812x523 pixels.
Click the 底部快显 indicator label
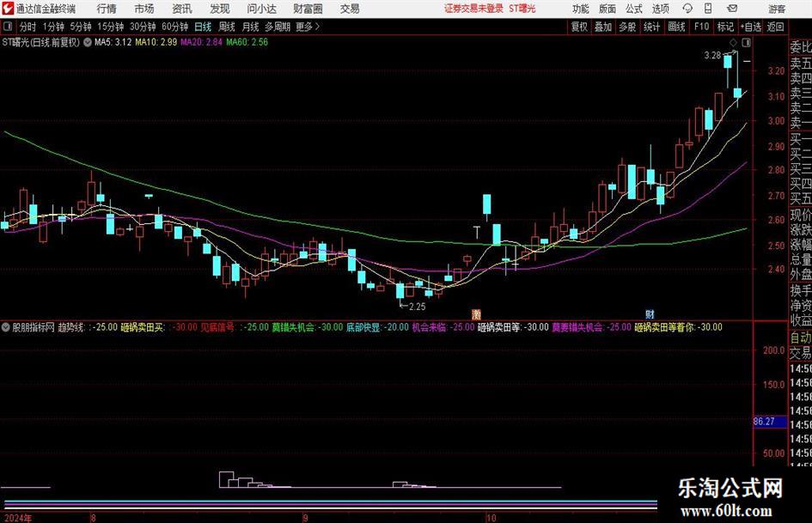tap(363, 327)
